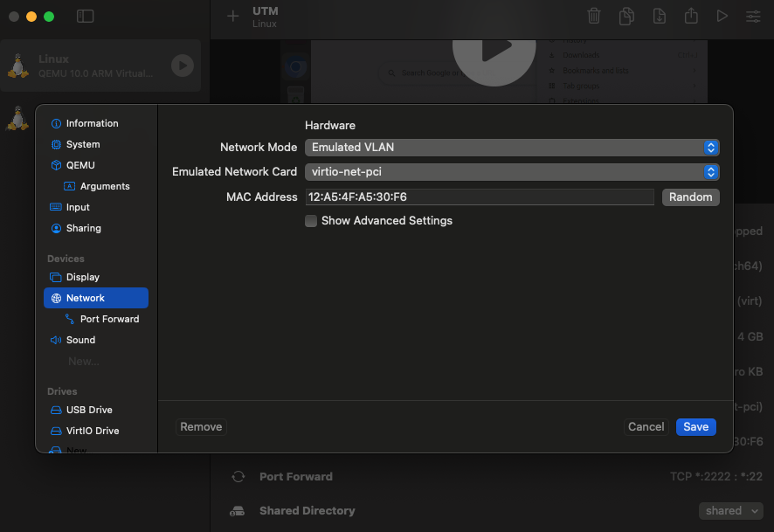
Task: Click inside the MAC Address field
Action: pos(480,197)
